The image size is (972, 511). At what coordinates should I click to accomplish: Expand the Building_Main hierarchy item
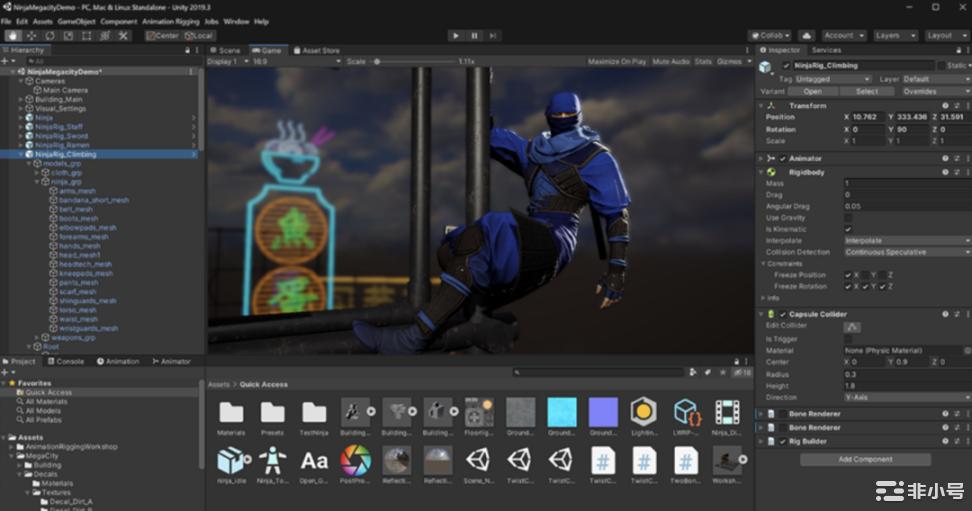coord(21,99)
